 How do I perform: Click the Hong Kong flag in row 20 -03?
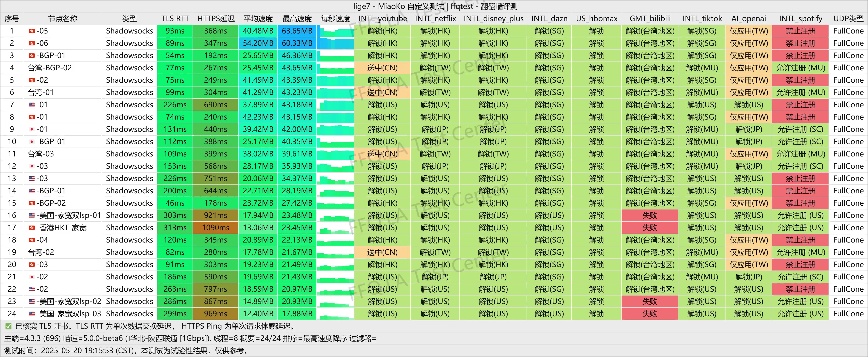(x=32, y=264)
